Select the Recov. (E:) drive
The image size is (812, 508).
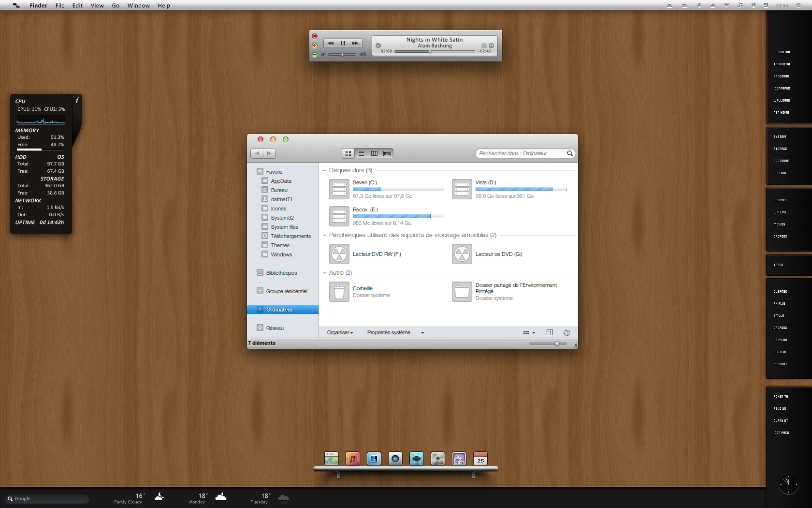[x=386, y=216]
